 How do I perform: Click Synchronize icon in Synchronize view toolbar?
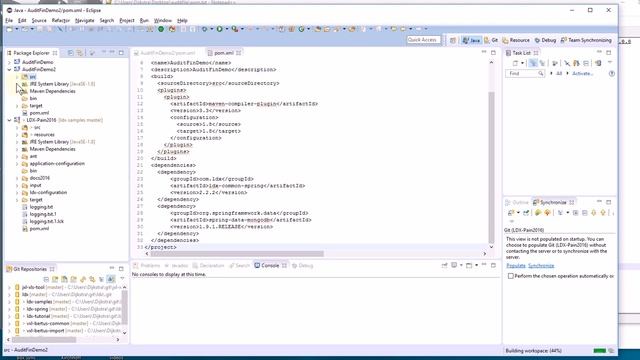coord(511,213)
